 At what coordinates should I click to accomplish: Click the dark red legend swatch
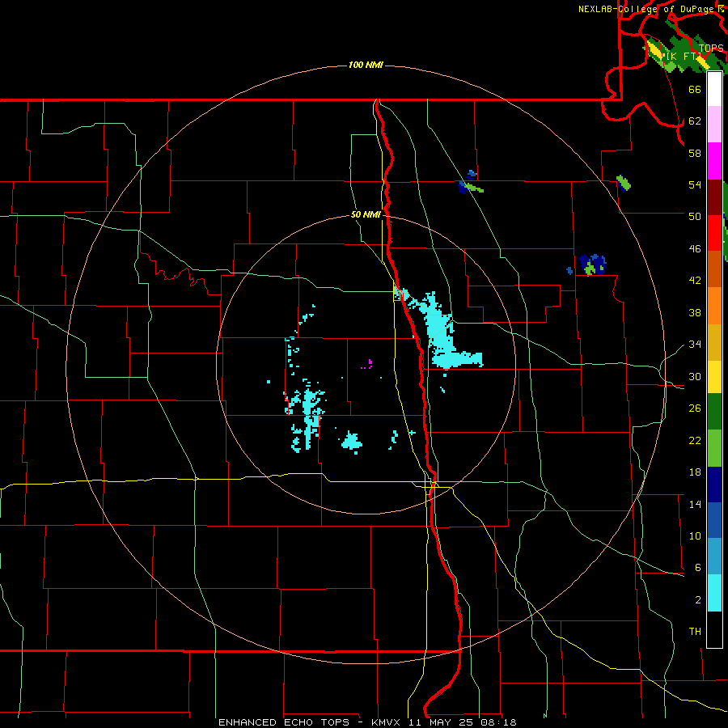click(x=714, y=197)
